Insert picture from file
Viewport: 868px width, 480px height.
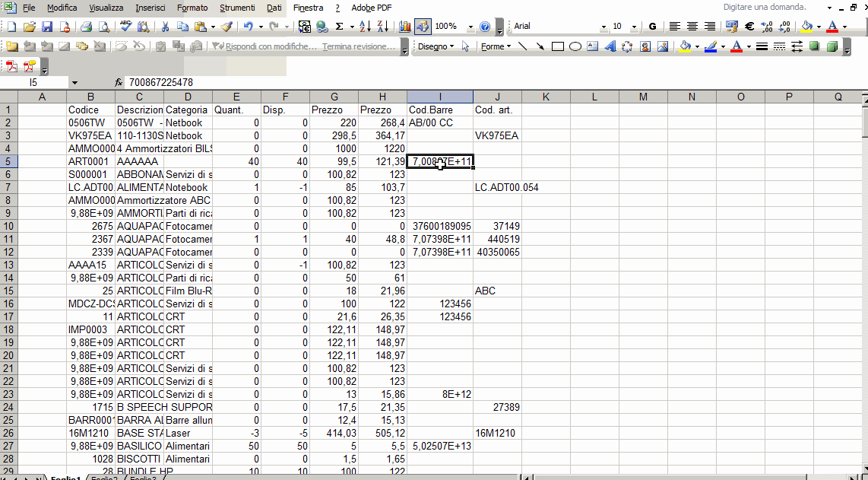pyautogui.click(x=663, y=46)
